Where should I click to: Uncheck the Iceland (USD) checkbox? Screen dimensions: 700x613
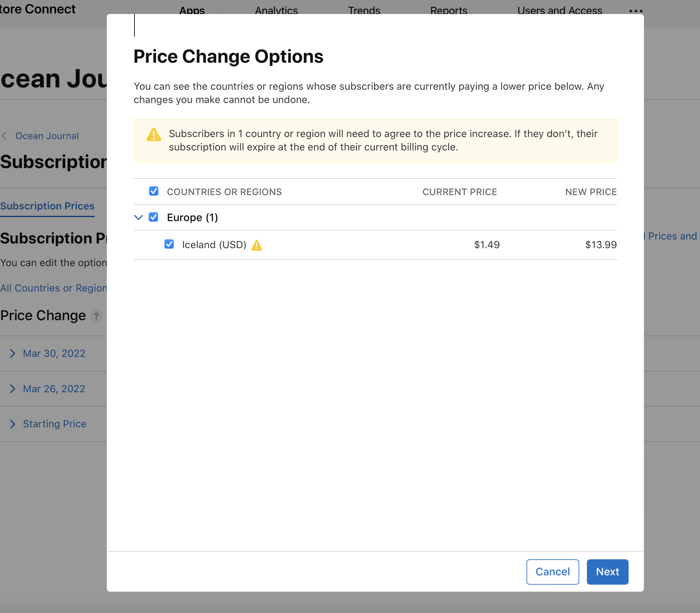tap(169, 244)
